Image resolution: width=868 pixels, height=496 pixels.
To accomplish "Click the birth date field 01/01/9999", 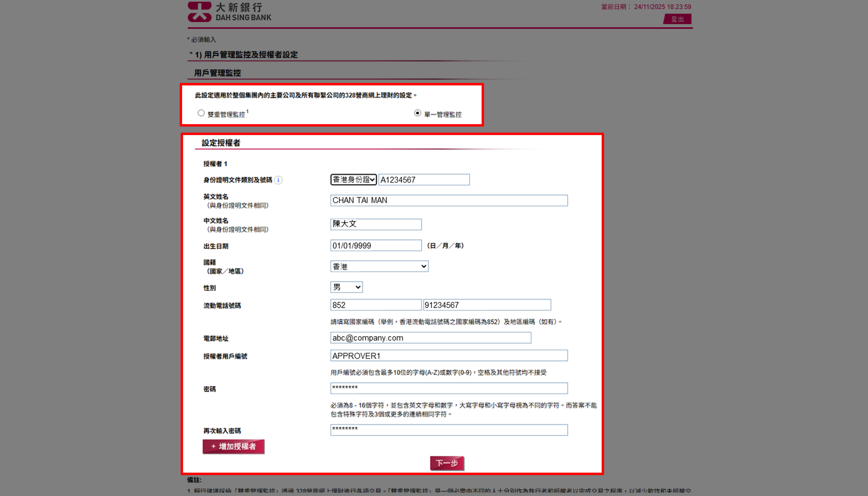I will 375,245.
